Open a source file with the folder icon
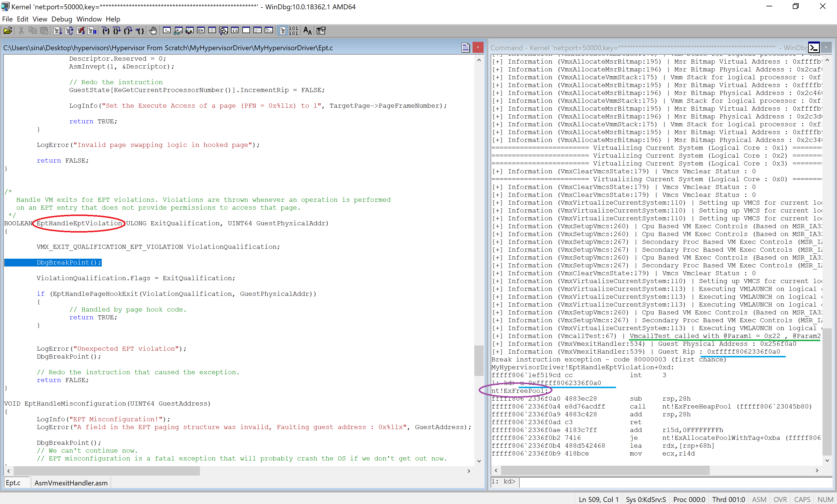 pos(8,30)
